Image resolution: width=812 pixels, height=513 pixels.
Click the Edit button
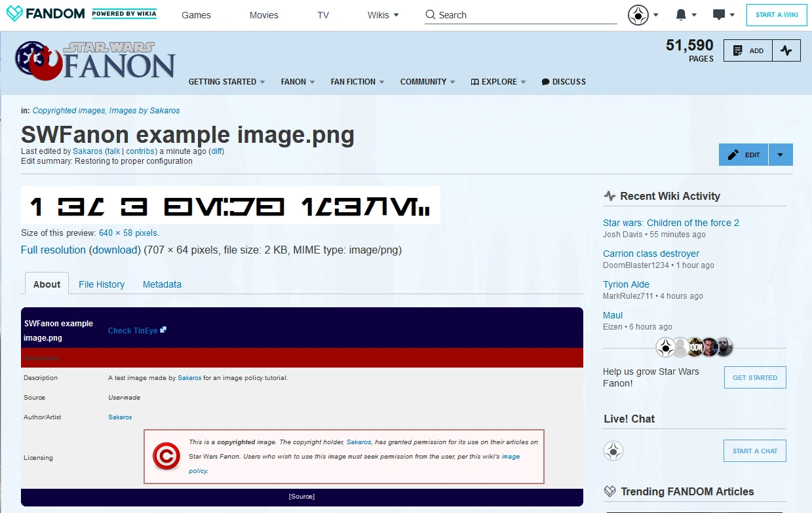tap(744, 155)
